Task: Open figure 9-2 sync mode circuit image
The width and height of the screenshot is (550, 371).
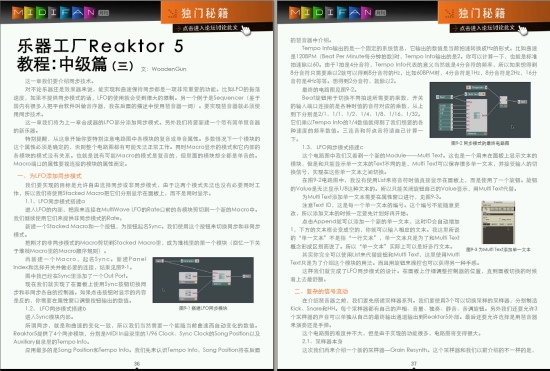Action: [480, 110]
